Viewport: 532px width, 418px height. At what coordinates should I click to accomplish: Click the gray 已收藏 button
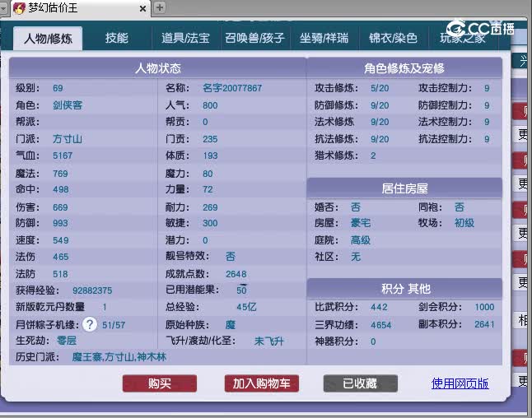[361, 383]
